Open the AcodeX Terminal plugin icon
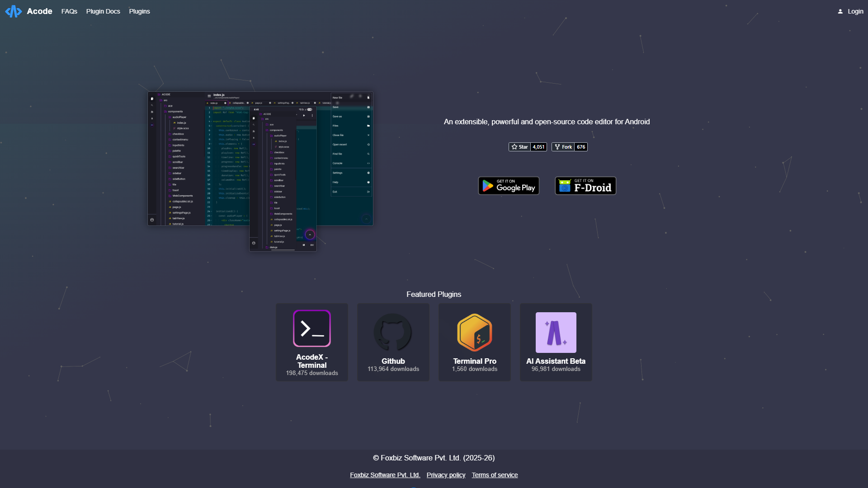 [312, 328]
